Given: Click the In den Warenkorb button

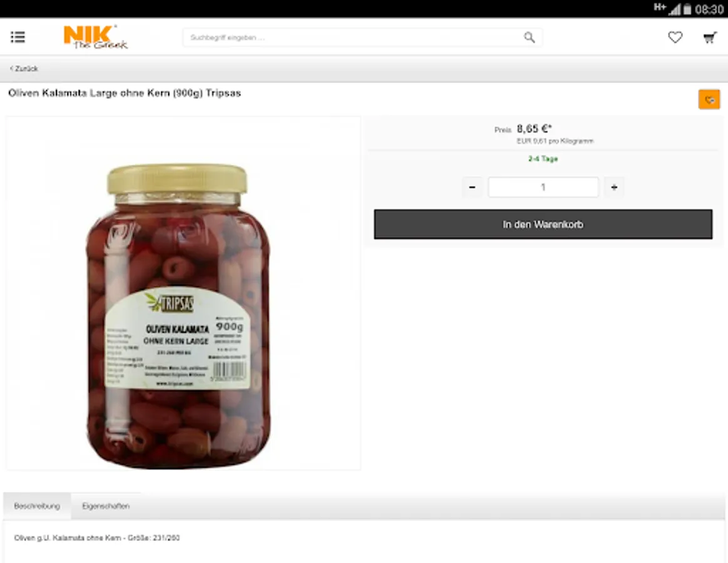Looking at the screenshot, I should pos(543,225).
